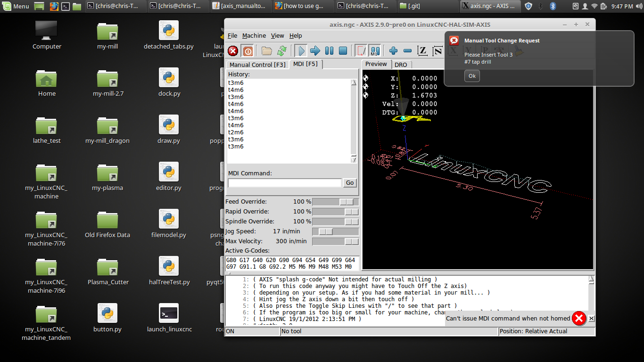Open button.py Python file
Viewport: 644px width, 362px height.
[x=107, y=318]
